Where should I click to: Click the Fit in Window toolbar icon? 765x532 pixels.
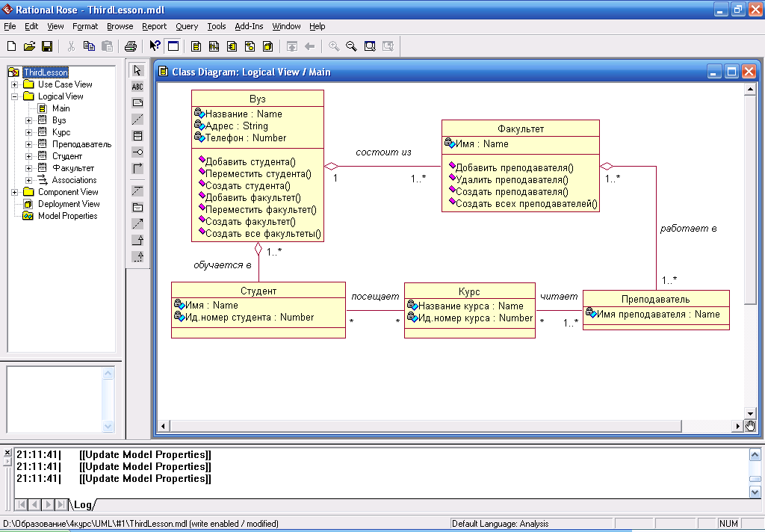coord(370,46)
